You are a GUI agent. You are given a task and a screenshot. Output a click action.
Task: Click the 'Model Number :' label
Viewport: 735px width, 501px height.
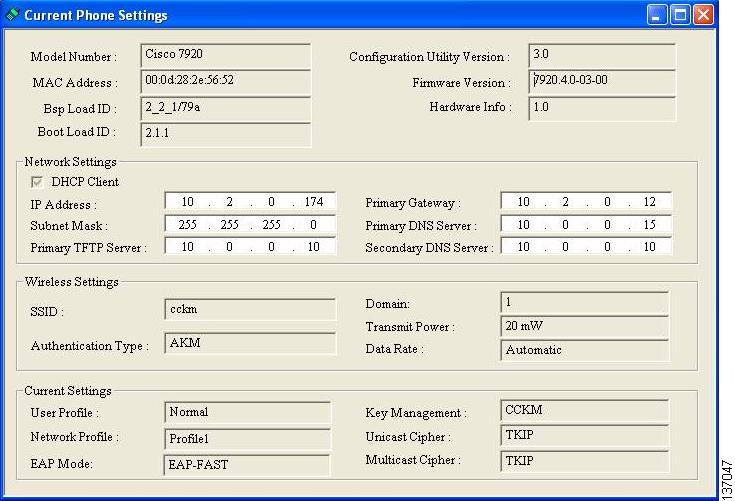(x=74, y=57)
